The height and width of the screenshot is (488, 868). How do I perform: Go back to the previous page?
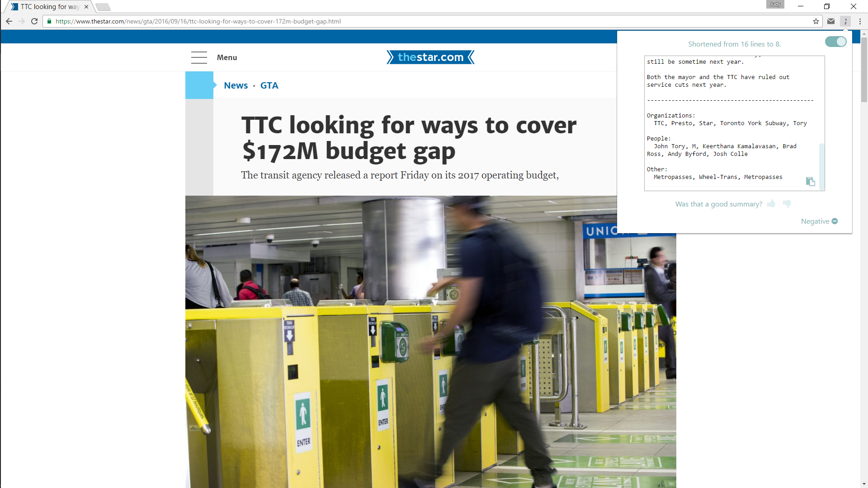coord(9,21)
